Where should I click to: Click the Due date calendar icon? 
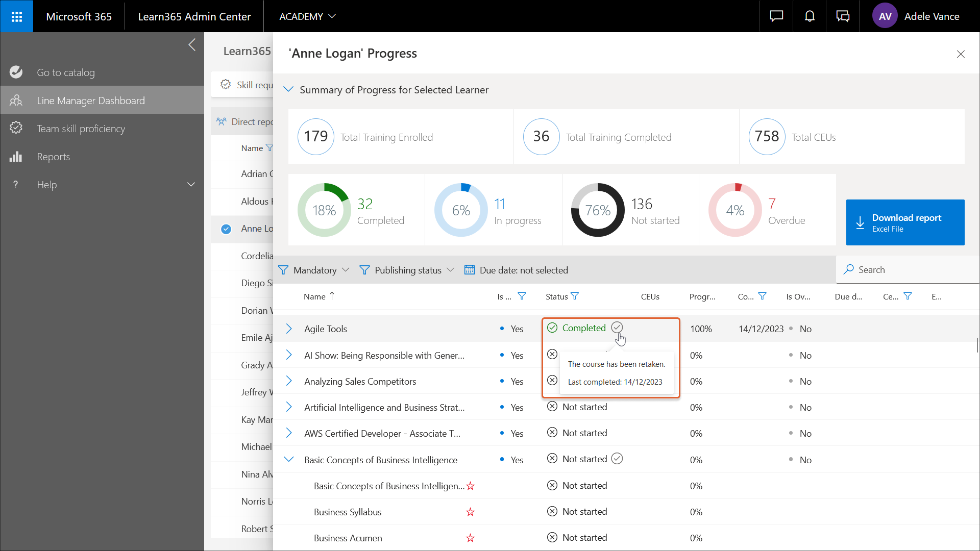469,270
